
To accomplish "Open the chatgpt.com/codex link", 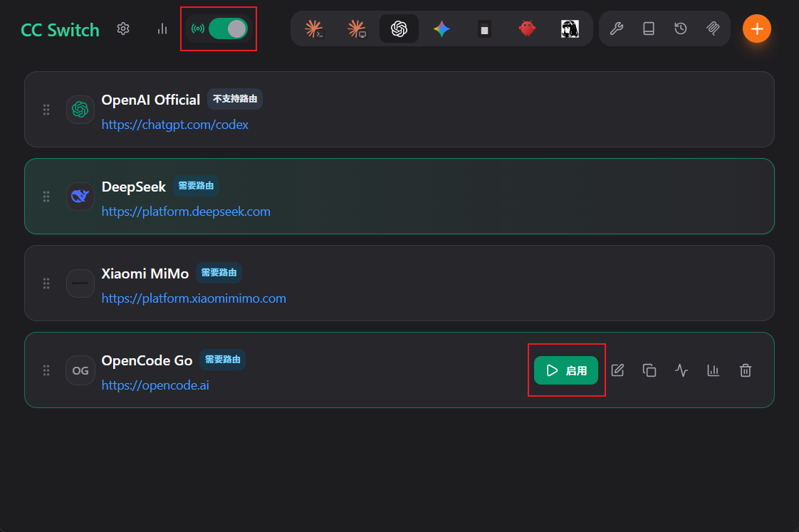I will [174, 125].
